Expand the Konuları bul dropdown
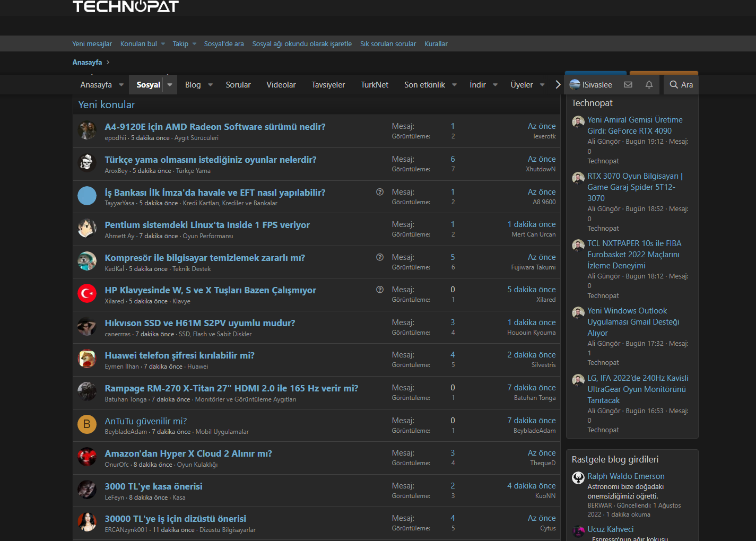This screenshot has width=756, height=541. tap(163, 44)
